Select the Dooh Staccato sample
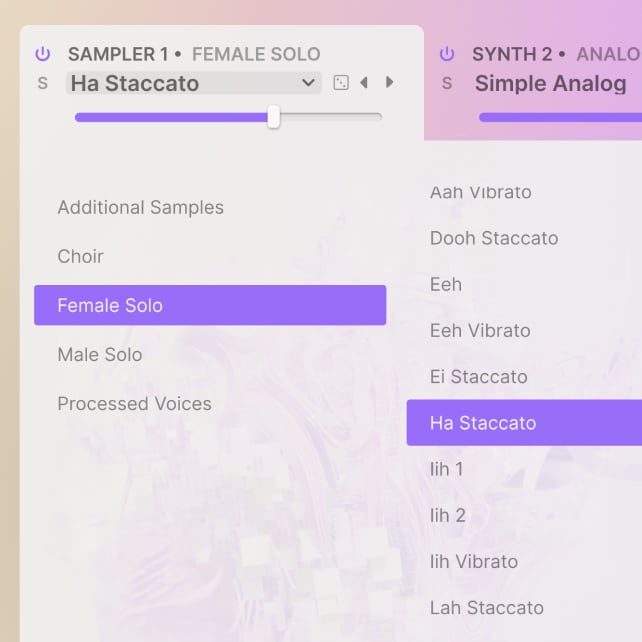 pyautogui.click(x=494, y=238)
